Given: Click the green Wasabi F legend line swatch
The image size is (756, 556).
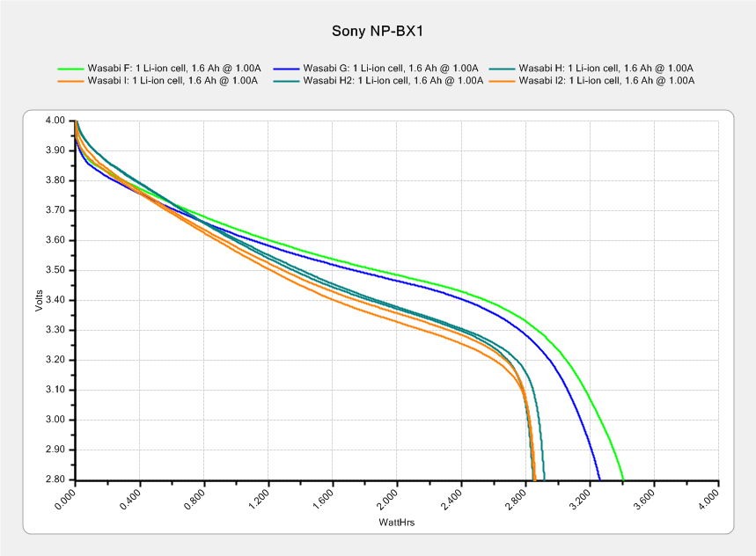Looking at the screenshot, I should tap(70, 68).
